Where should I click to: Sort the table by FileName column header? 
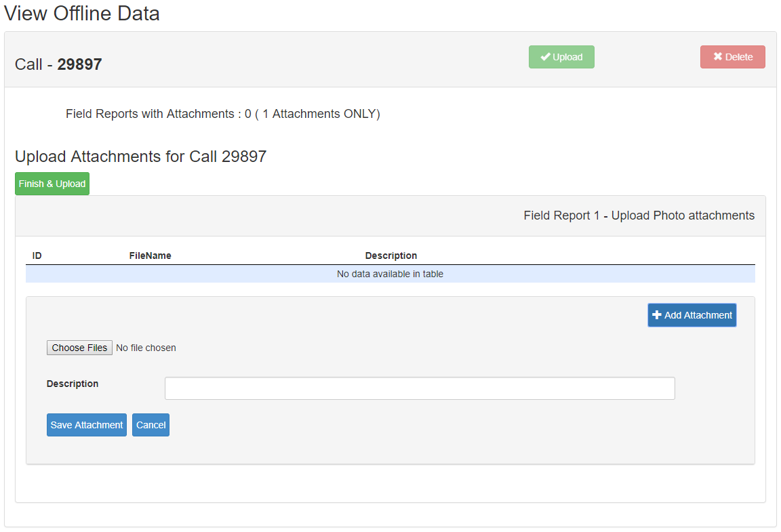150,255
